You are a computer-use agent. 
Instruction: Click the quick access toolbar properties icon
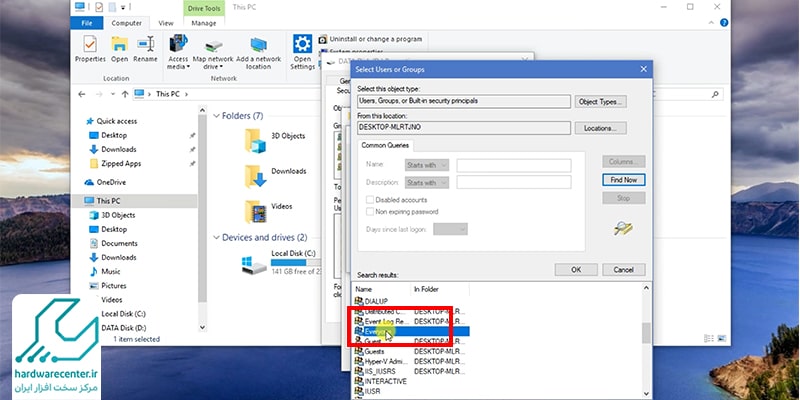pyautogui.click(x=99, y=7)
